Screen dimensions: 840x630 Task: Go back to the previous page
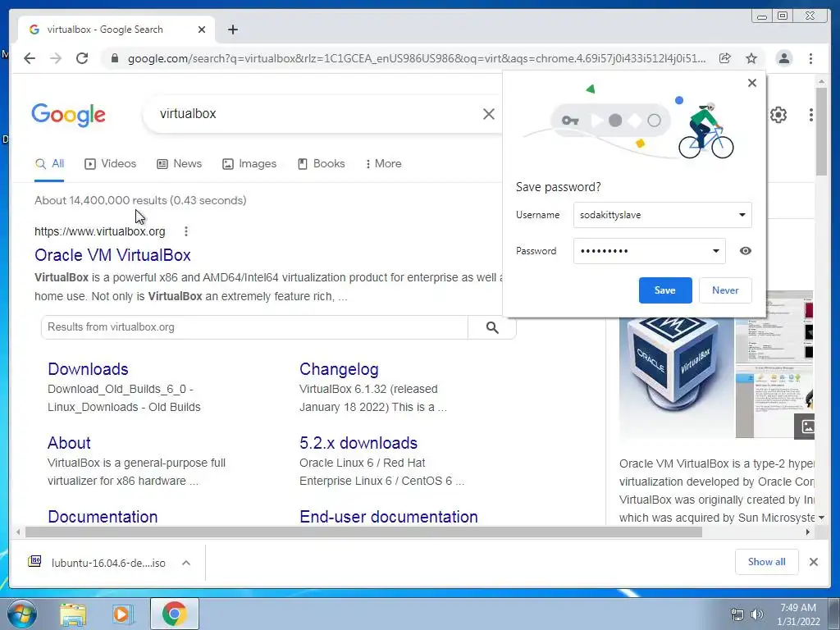30,58
